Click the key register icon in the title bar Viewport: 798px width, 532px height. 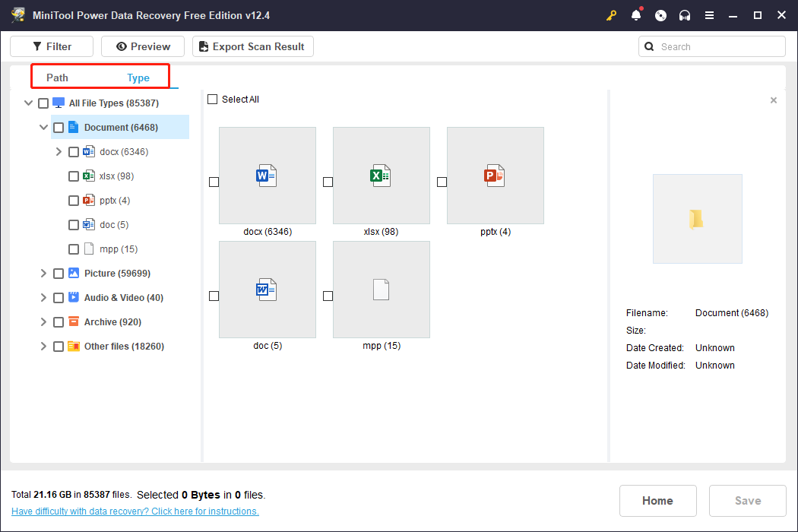point(611,16)
